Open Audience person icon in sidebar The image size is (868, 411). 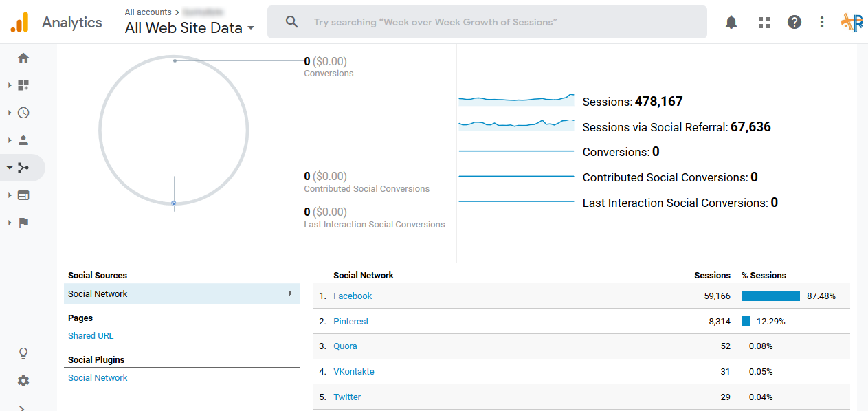[x=23, y=140]
